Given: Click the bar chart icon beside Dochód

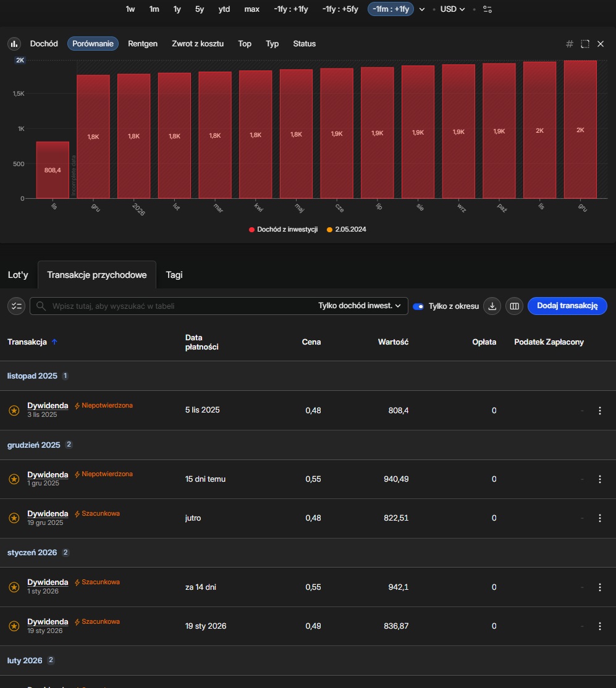Looking at the screenshot, I should point(14,44).
